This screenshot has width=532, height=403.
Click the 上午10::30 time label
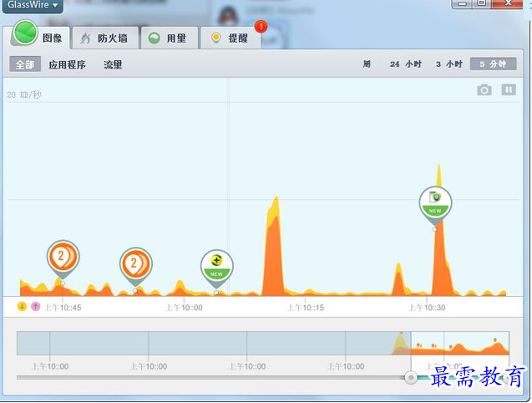(427, 308)
